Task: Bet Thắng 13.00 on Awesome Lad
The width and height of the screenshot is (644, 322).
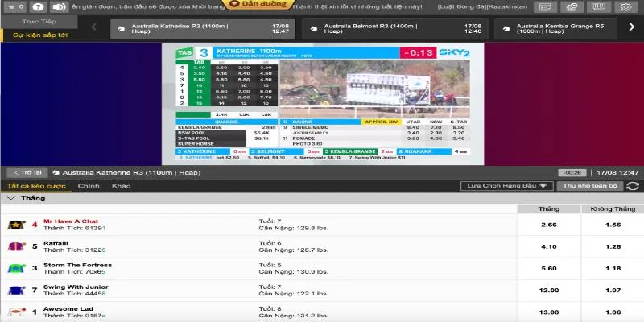Action: (x=549, y=312)
